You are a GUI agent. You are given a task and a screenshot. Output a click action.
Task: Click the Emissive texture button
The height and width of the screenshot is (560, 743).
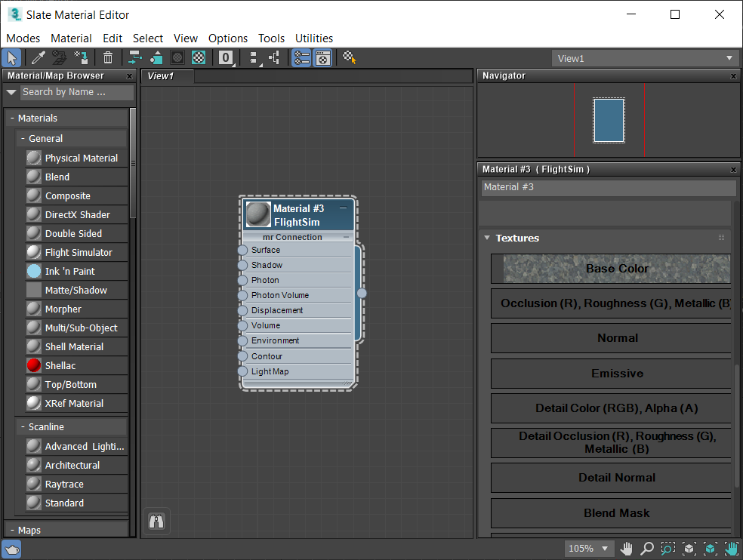[x=612, y=374]
